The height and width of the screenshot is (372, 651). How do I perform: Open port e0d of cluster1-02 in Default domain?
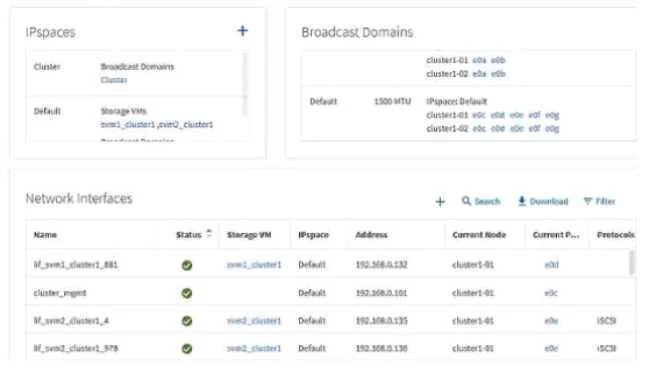click(x=497, y=129)
